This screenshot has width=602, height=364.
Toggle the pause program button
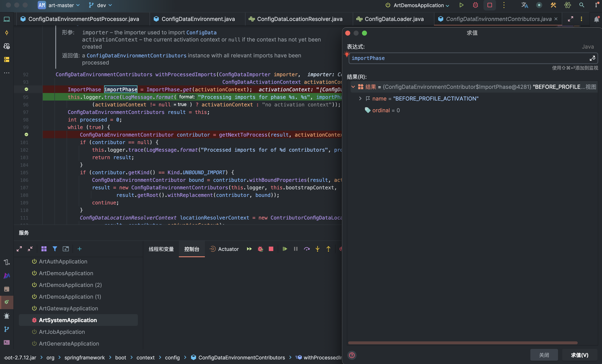[x=296, y=249]
